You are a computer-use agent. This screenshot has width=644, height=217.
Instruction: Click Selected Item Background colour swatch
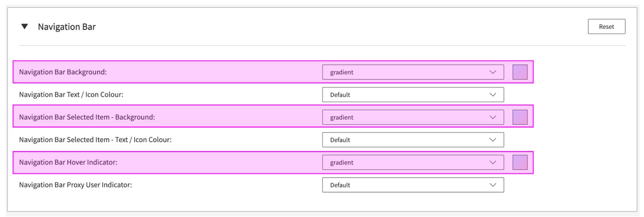520,117
